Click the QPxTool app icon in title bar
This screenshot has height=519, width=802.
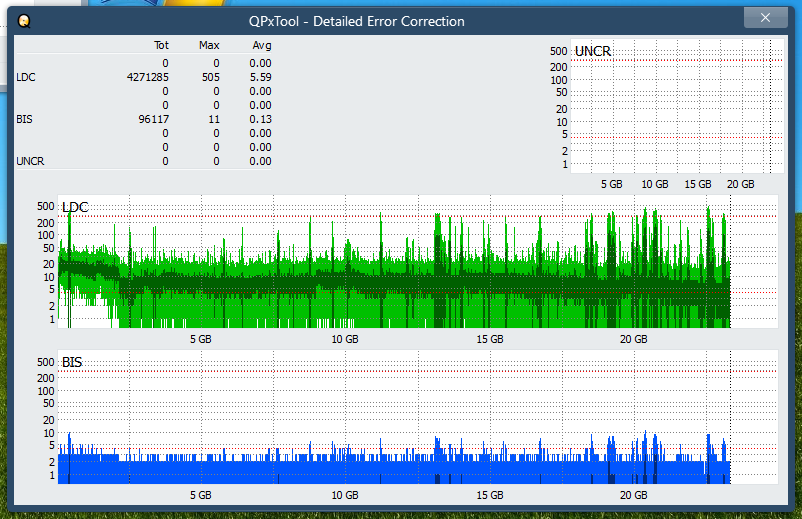coord(24,20)
